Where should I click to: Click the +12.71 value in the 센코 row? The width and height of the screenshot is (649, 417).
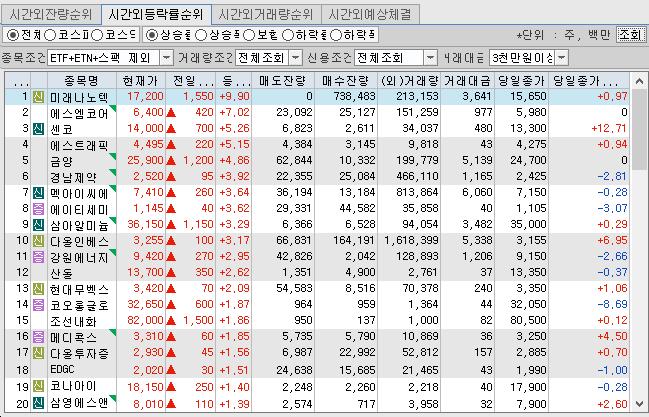click(609, 128)
